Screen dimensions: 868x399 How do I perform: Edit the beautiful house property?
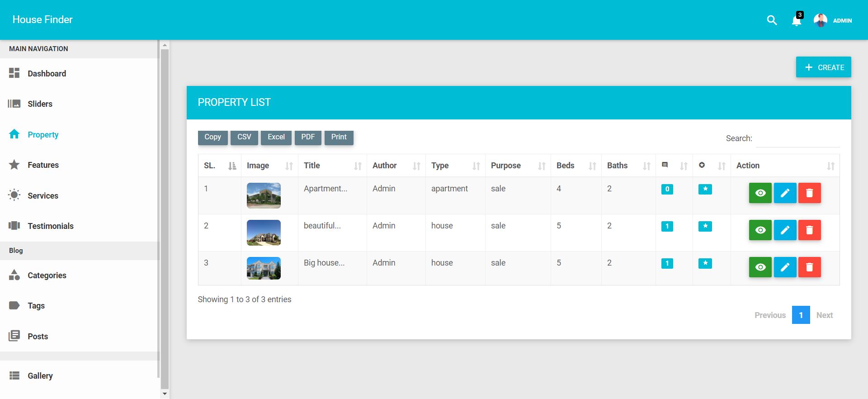click(x=785, y=230)
